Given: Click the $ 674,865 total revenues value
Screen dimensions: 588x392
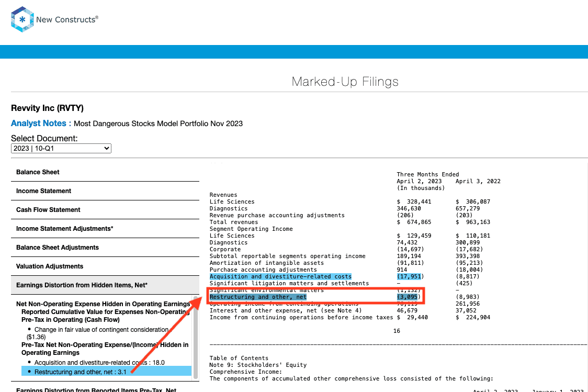Looking at the screenshot, I should 414,222.
